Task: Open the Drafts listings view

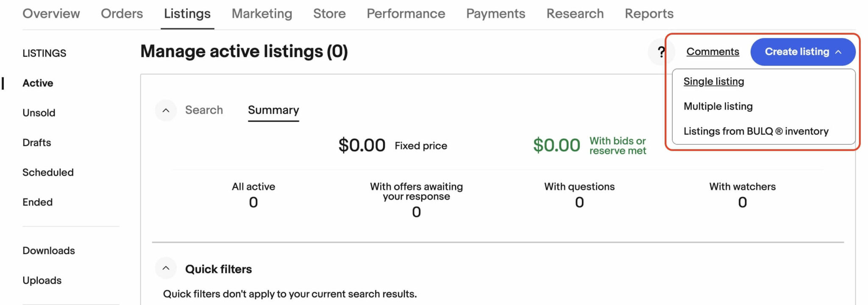Action: [x=37, y=142]
